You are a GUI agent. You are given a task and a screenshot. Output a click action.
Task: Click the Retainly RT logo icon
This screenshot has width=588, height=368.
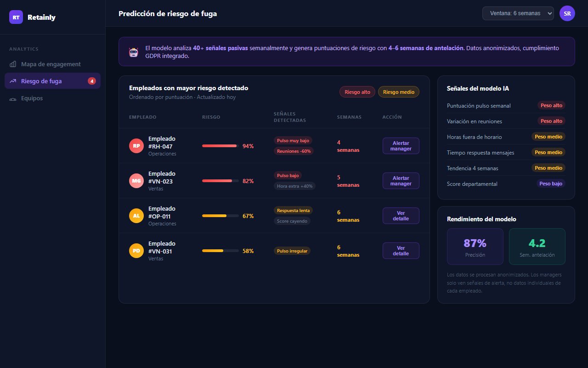(16, 17)
